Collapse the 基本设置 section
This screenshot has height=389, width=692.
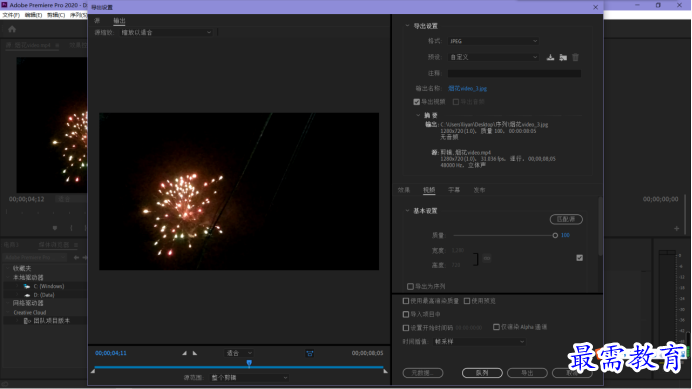407,211
